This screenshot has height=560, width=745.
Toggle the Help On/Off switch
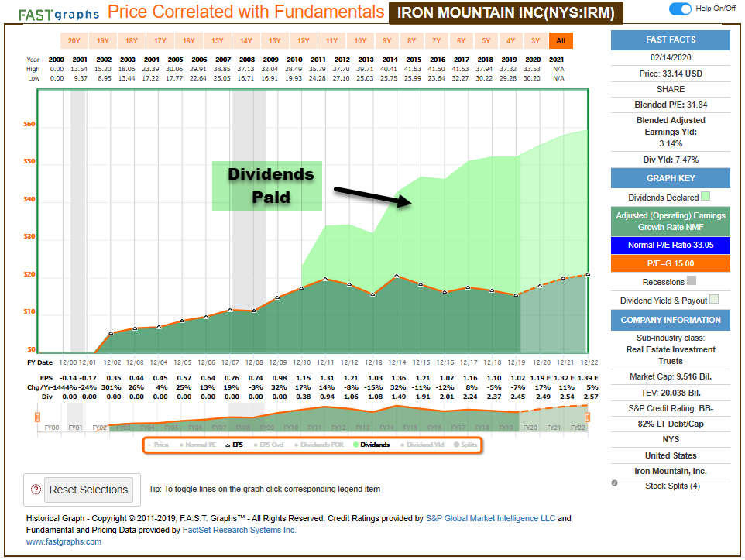pyautogui.click(x=680, y=9)
